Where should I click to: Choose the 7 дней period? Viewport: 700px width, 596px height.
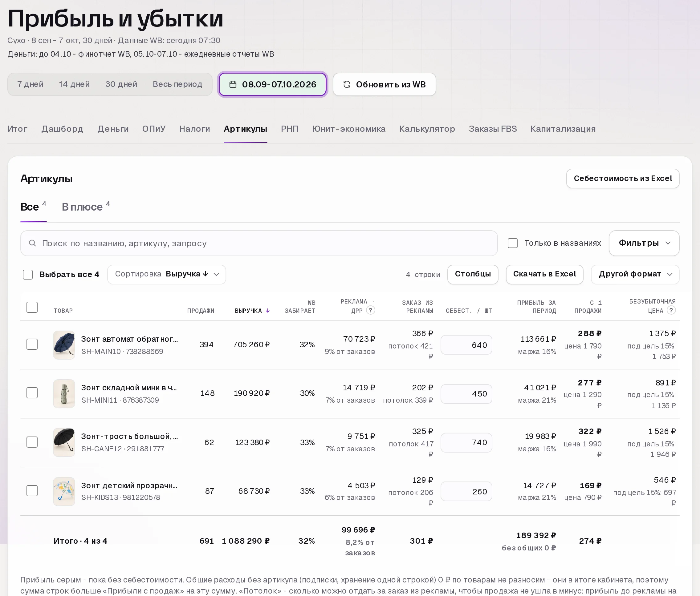(31, 84)
